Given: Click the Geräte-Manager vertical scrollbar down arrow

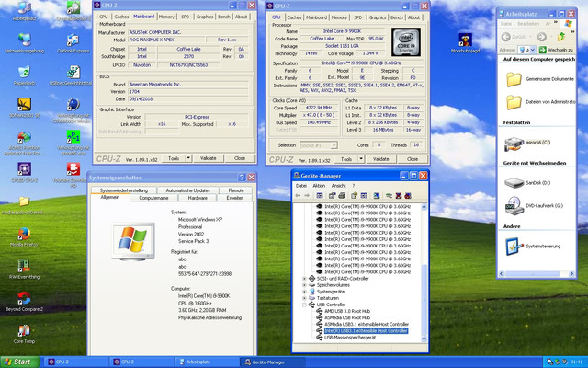Looking at the screenshot, I should pos(424,339).
